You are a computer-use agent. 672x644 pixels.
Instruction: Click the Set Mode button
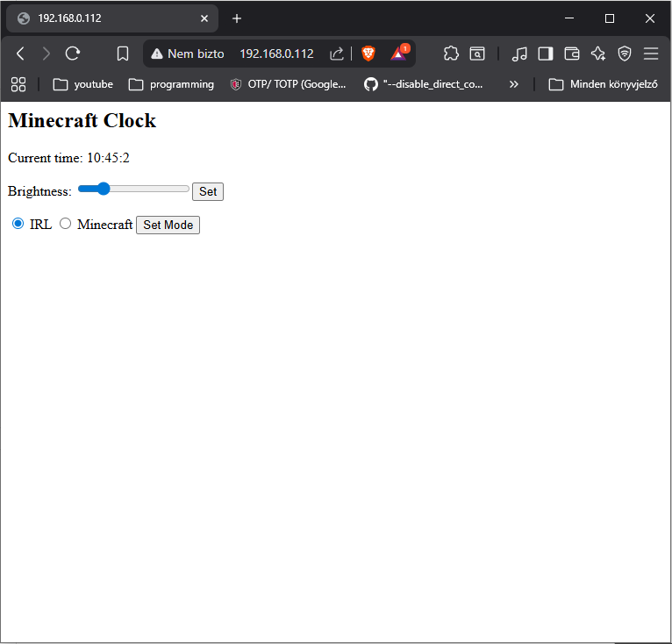click(168, 225)
